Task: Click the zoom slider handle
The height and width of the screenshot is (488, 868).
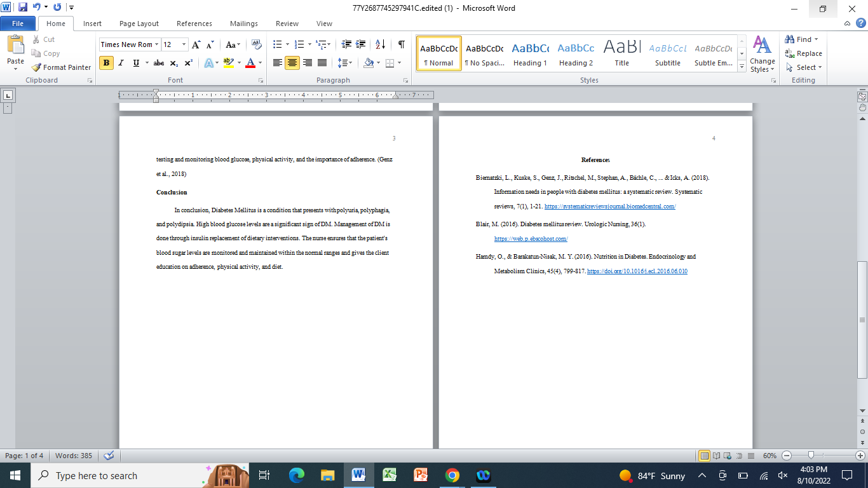Action: click(x=811, y=456)
